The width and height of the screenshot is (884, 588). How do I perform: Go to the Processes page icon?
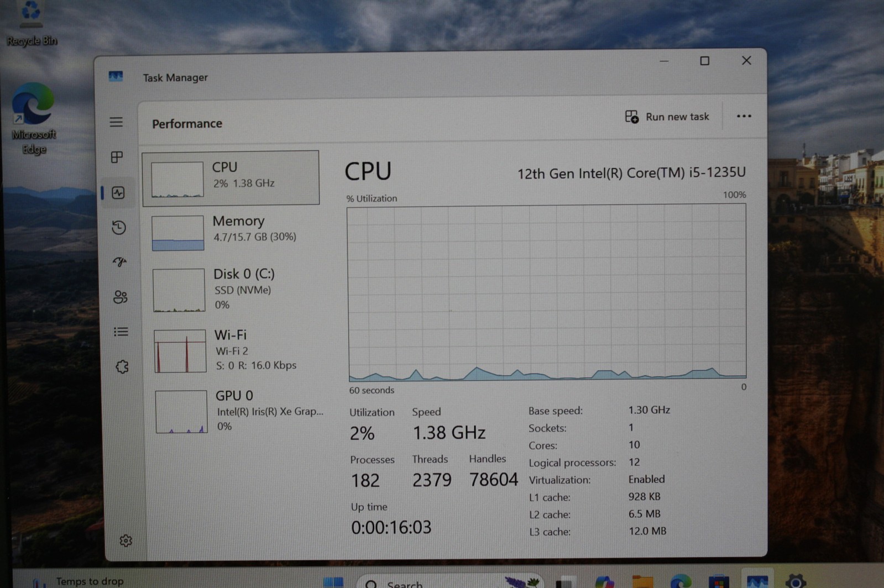117,158
